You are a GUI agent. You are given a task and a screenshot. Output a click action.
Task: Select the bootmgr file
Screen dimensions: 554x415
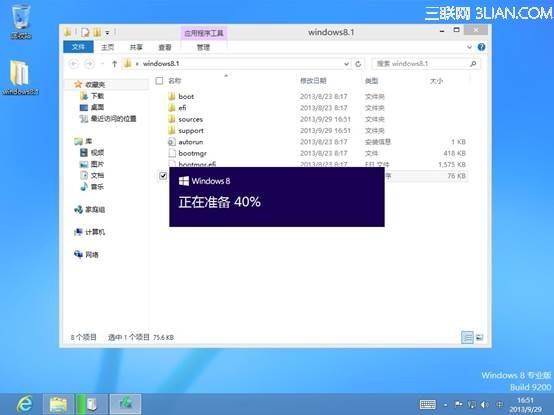click(x=192, y=153)
